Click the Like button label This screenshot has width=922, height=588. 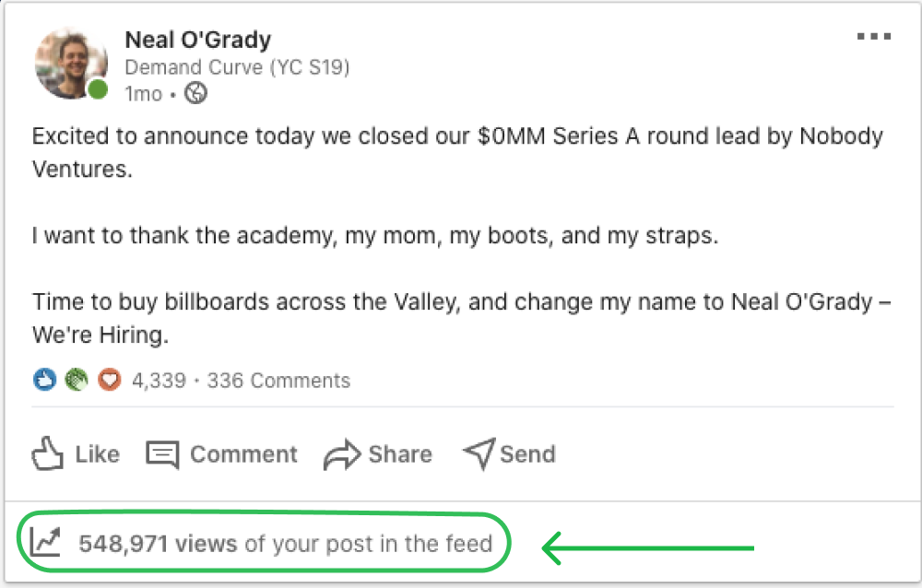pyautogui.click(x=97, y=454)
